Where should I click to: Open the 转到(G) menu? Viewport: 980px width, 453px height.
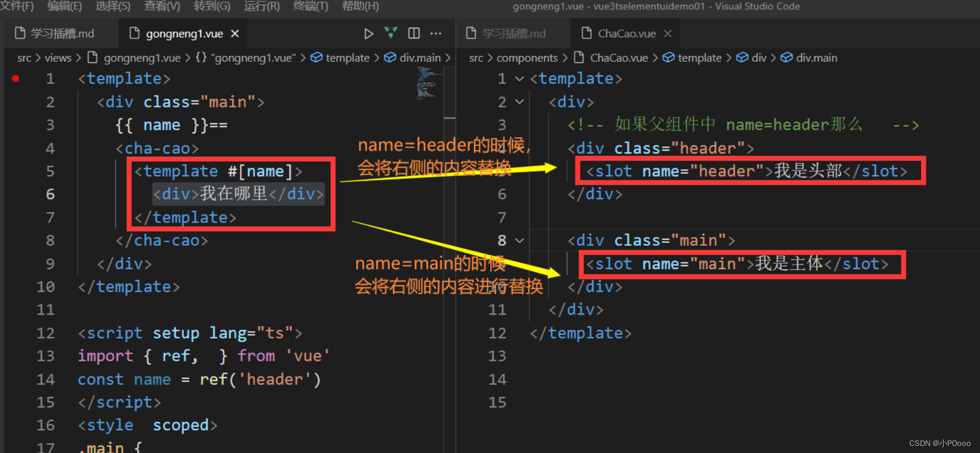point(212,6)
